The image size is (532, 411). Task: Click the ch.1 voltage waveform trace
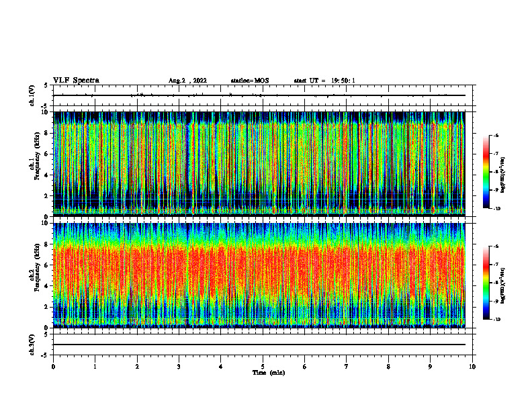click(259, 95)
